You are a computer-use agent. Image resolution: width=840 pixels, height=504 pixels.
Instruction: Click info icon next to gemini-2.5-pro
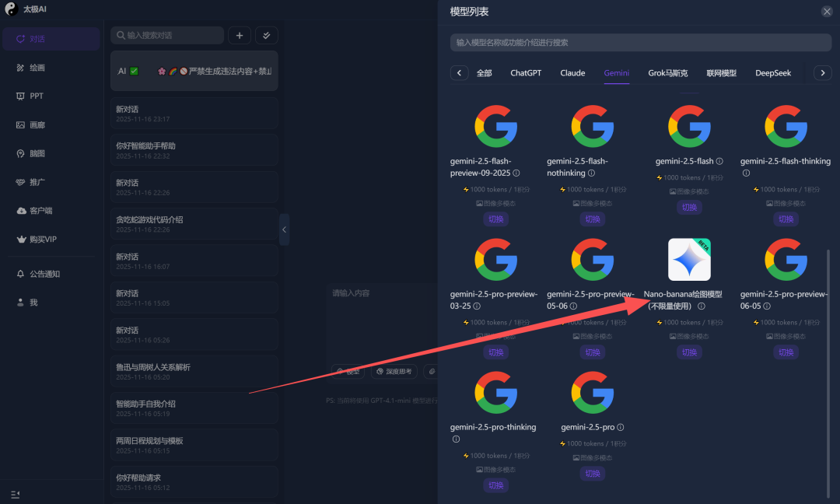point(621,428)
